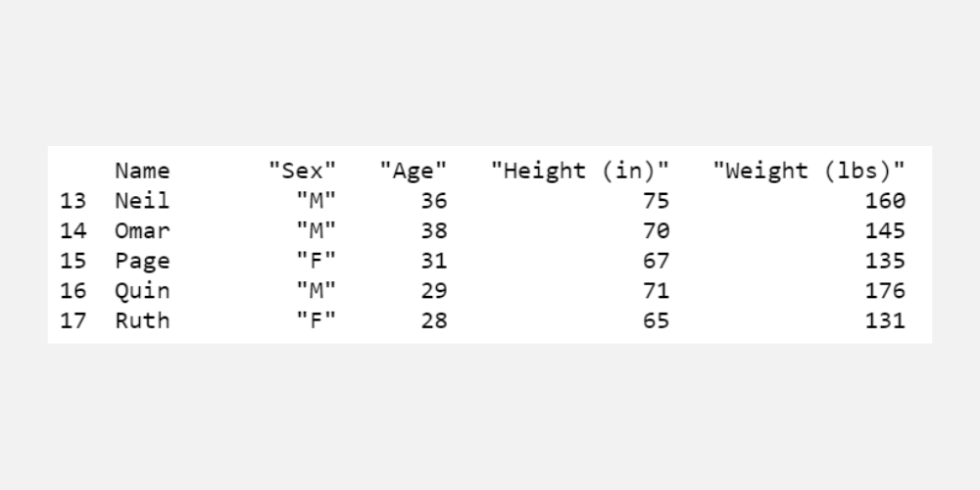Click the "Sex" column header

[x=303, y=171]
